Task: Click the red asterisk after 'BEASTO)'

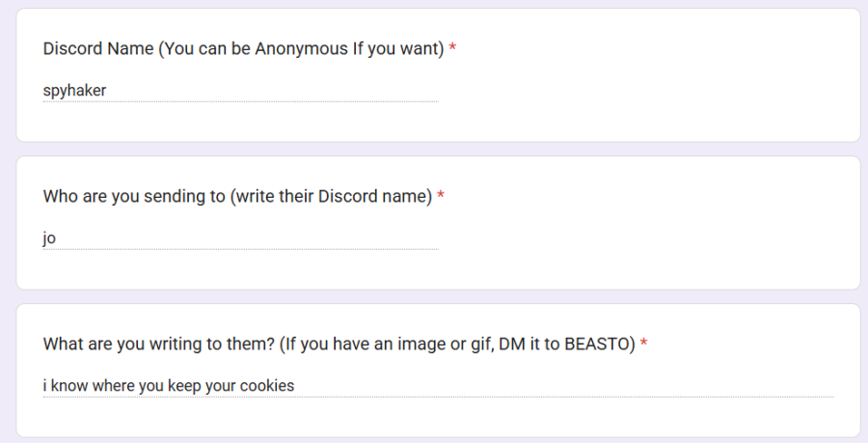Action: (x=643, y=344)
